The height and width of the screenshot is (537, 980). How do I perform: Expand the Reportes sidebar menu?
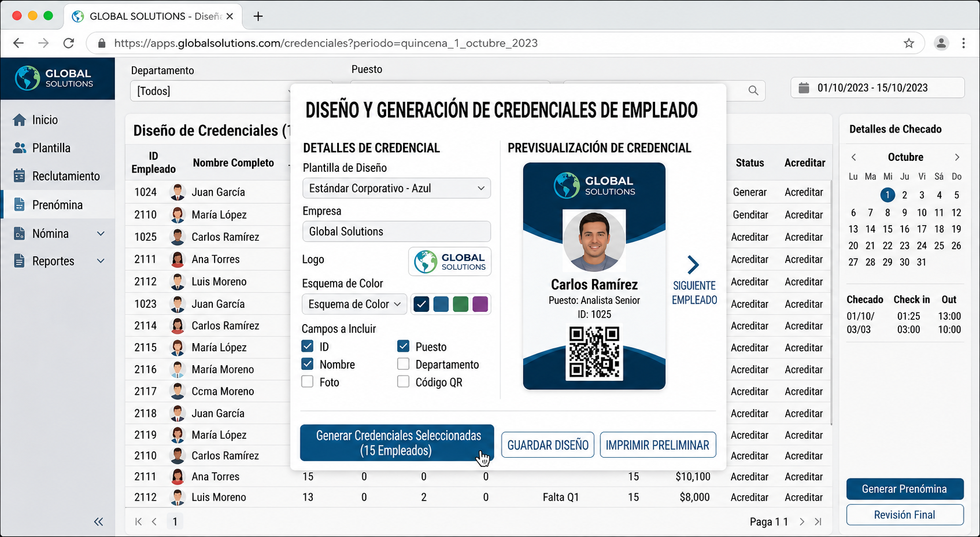pos(101,261)
